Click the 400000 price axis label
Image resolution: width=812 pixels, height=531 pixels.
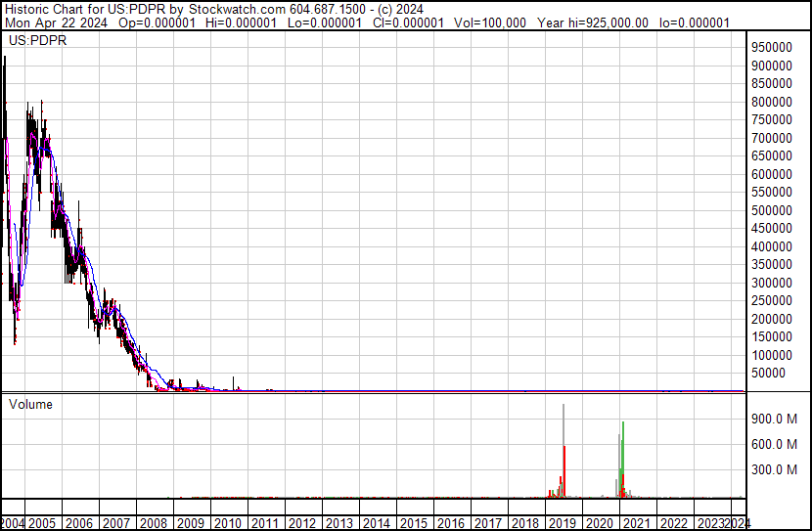point(772,246)
